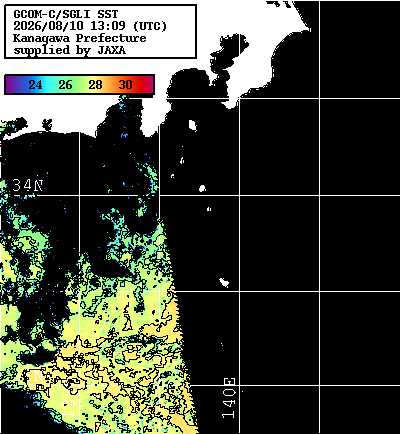The image size is (400, 434).
Task: Select the Kanagawa Prefecture label
Action: (79, 38)
